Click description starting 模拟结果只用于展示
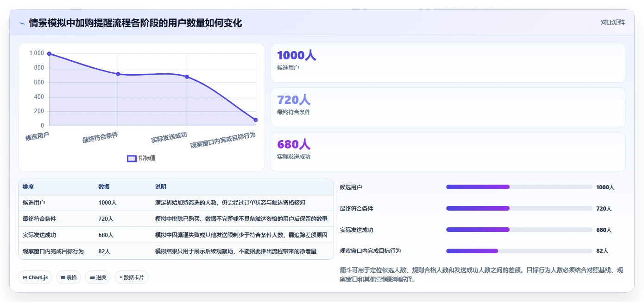Screen dimensions: 644x302 pyautogui.click(x=235, y=251)
